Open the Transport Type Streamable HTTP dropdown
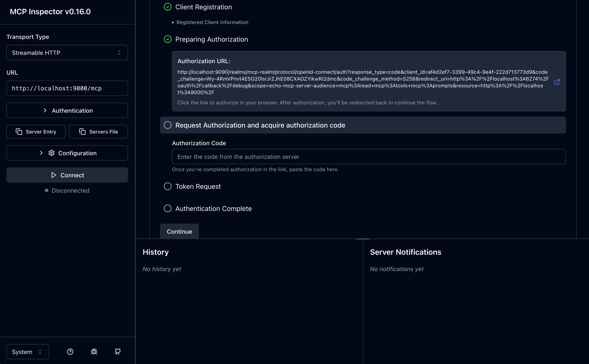Screen dimensions: 589x364 pyautogui.click(x=67, y=53)
